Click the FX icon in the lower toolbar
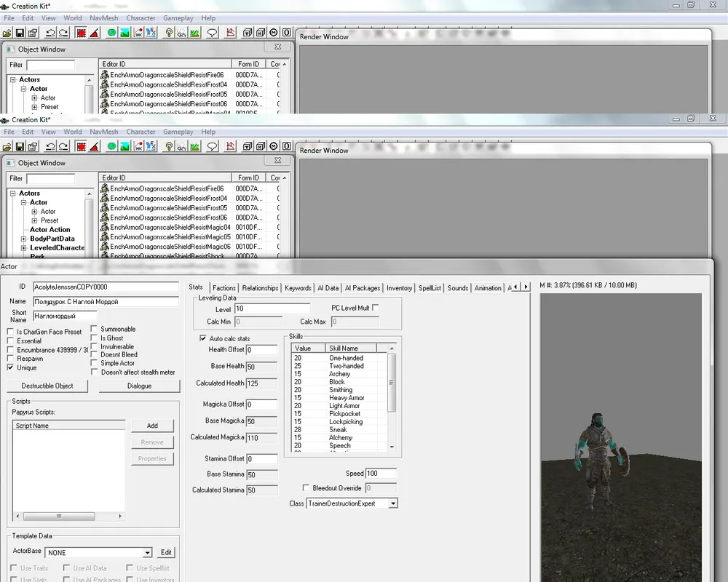The image size is (728, 582). pos(151,146)
